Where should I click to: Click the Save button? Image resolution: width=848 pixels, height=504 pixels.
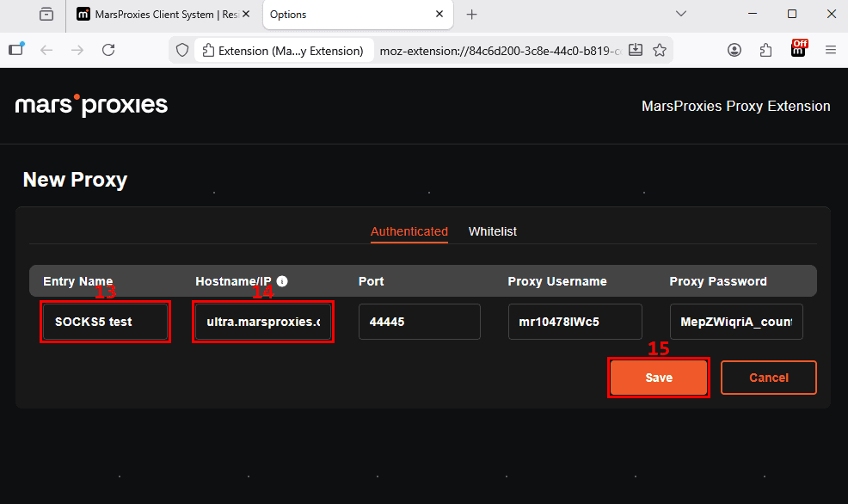(x=659, y=378)
